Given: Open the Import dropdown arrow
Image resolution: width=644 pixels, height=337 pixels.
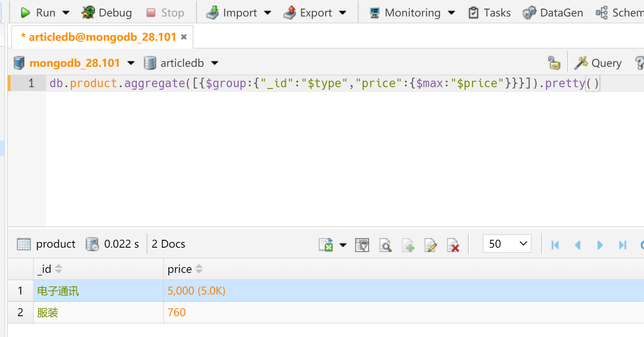Looking at the screenshot, I should point(268,13).
